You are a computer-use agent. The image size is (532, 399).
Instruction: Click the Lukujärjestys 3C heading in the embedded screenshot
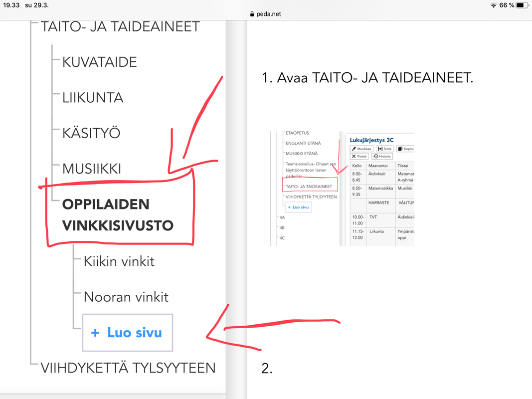(371, 140)
